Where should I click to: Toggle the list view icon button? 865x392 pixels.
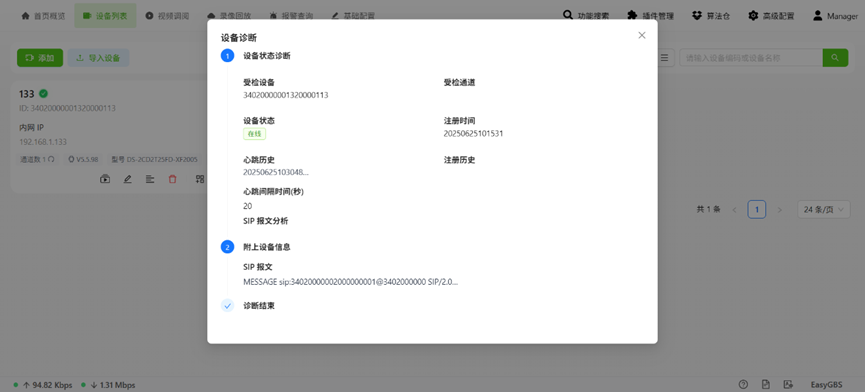click(x=664, y=57)
